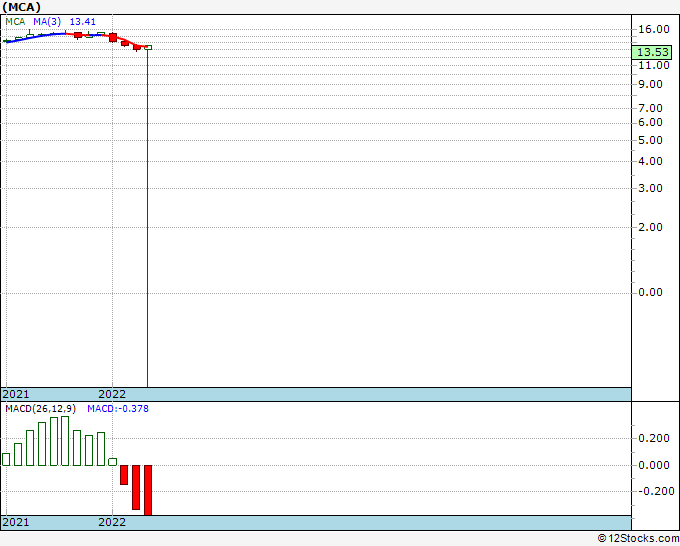Click the tallest green MACD histogram bar
Screen dimensions: 680x546
65,441
